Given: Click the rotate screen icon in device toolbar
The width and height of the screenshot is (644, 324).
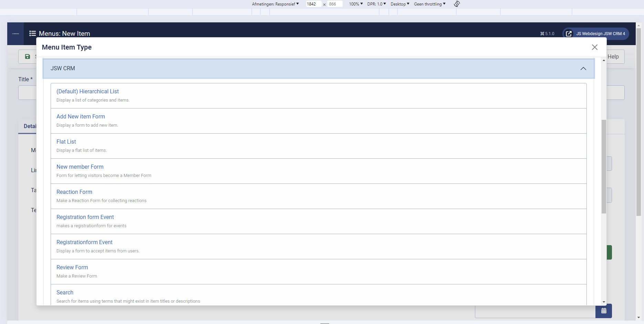Looking at the screenshot, I should click(x=457, y=4).
